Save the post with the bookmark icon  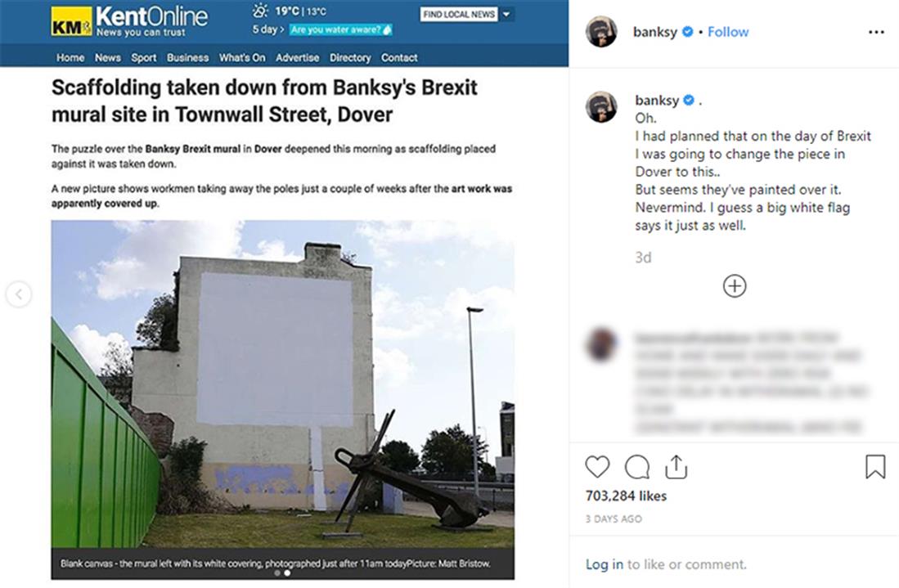875,466
